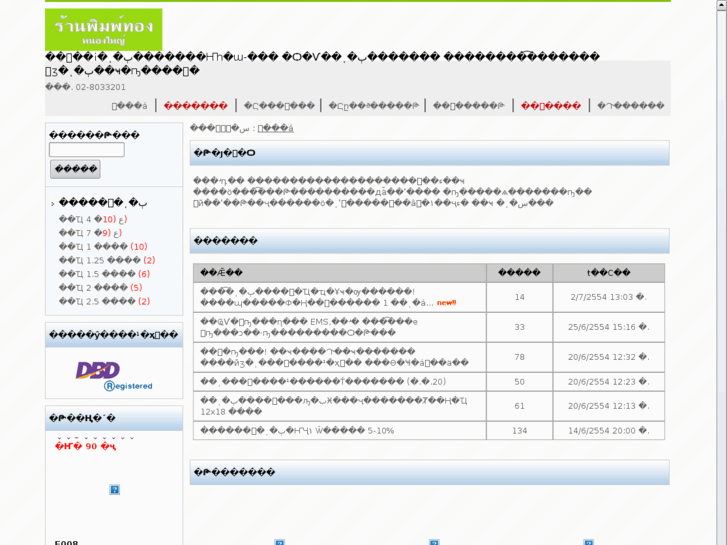Viewport: 727px width, 545px height.
Task: Open the first red navigation menu item
Action: [x=196, y=106]
